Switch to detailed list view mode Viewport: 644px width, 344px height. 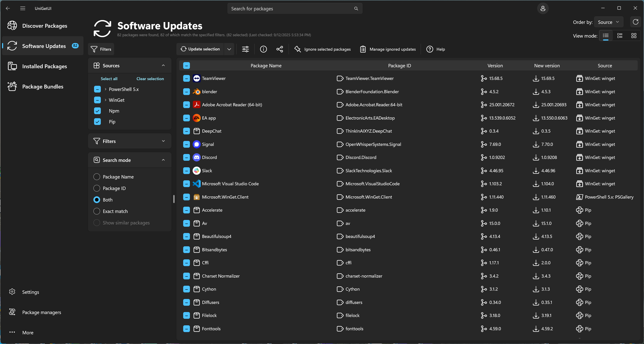click(619, 36)
